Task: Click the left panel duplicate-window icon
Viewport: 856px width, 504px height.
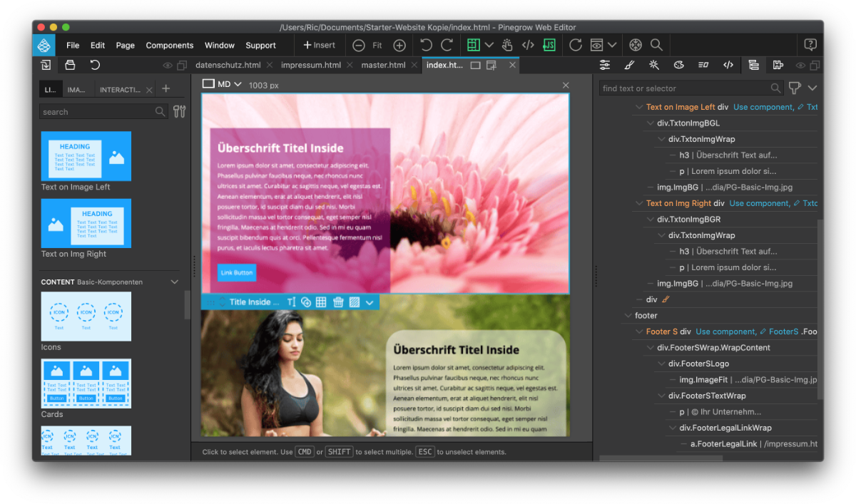Action: 182,66
